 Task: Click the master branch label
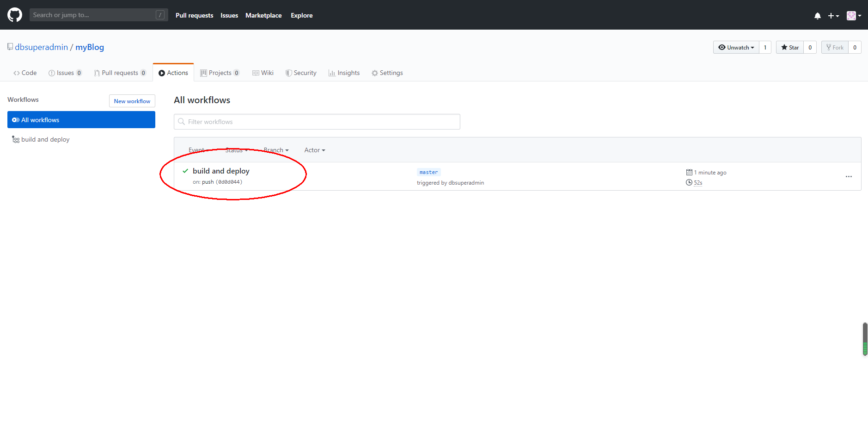point(429,172)
